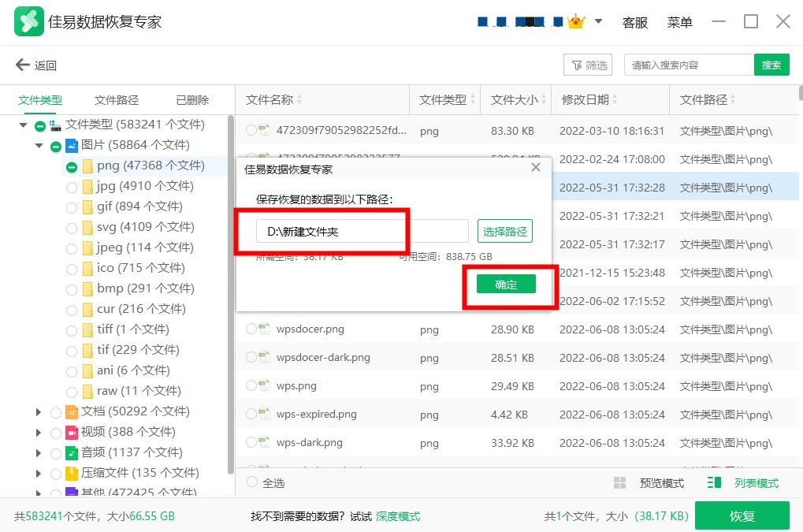This screenshot has height=532, width=803.
Task: Click the file icon of 472309f79052982252fd
Action: click(x=264, y=130)
